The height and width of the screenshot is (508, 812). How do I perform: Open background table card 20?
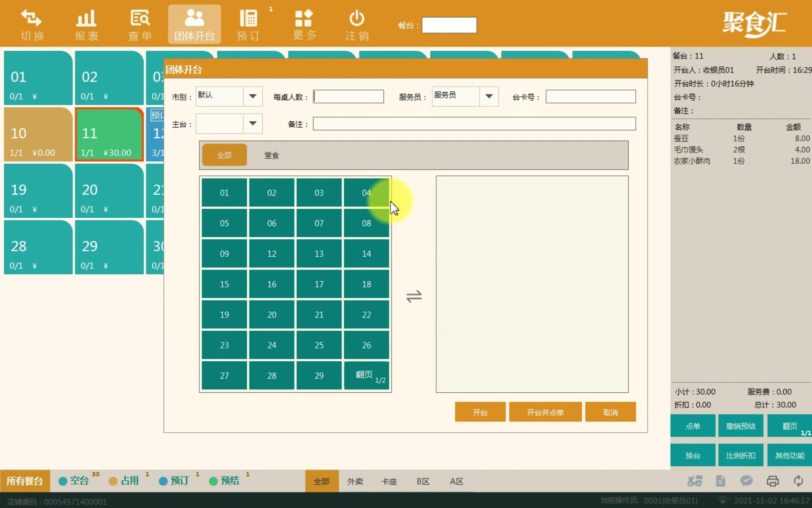click(109, 191)
